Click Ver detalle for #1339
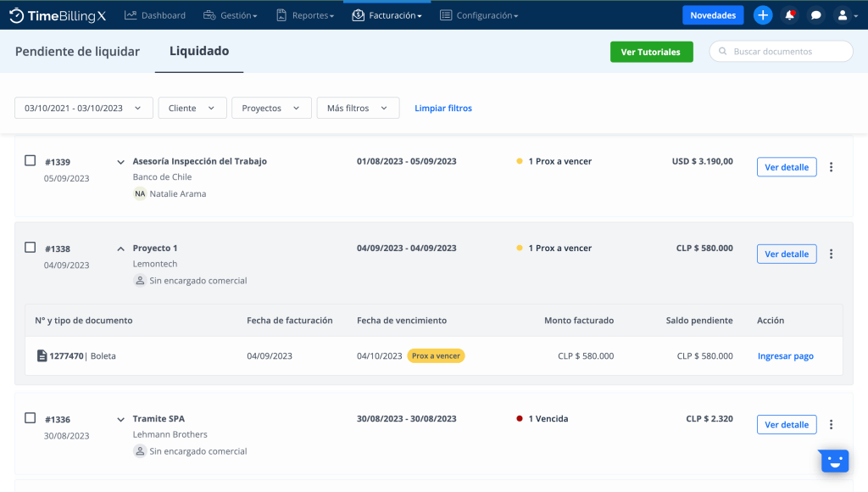Image resolution: width=868 pixels, height=492 pixels. click(x=787, y=167)
